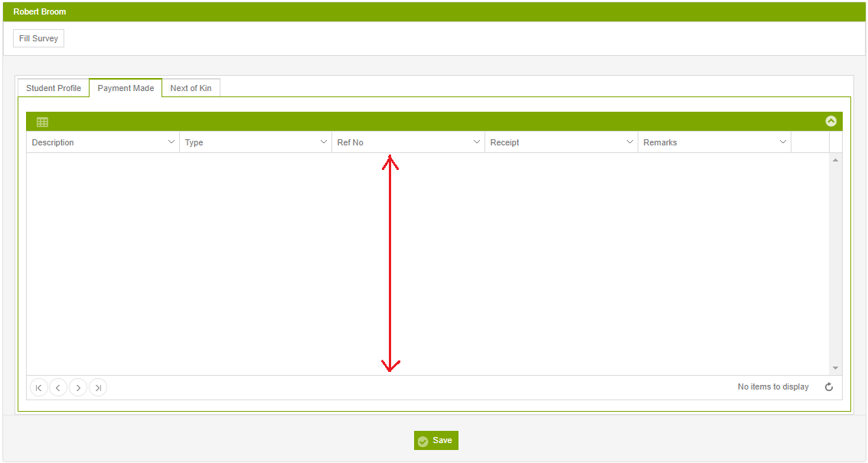Switch to Next of Kin tab
This screenshot has height=463, width=868.
pyautogui.click(x=191, y=88)
